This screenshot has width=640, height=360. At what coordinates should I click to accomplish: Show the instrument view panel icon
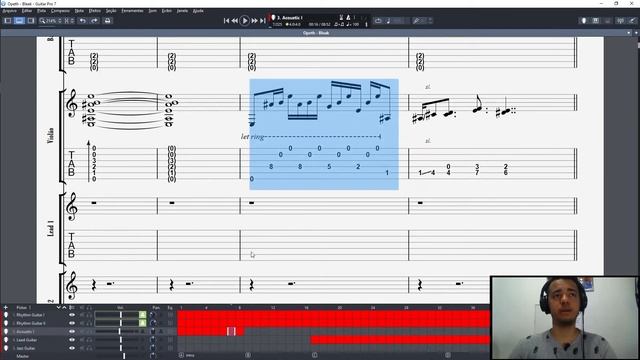coord(584,20)
